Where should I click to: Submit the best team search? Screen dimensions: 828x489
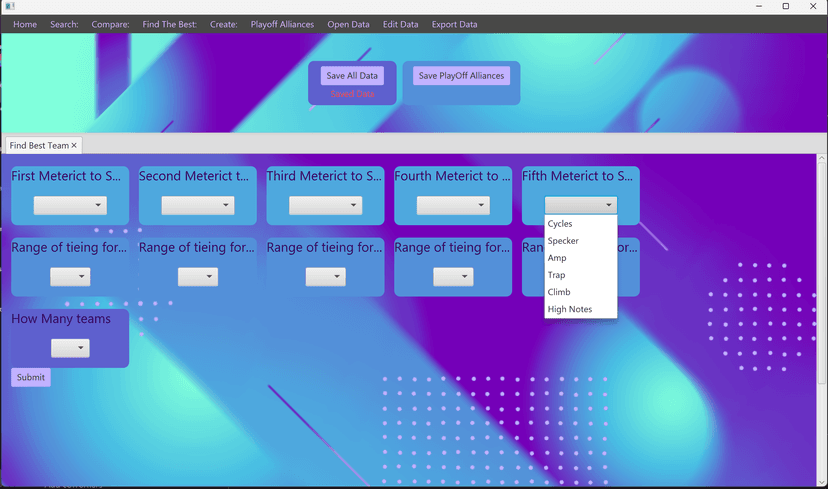point(31,377)
